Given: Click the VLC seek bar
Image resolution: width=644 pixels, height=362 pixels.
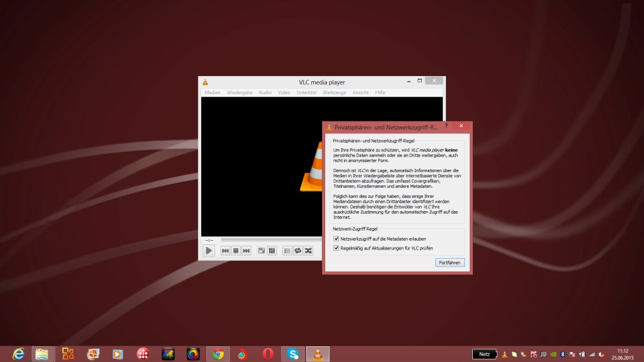Looking at the screenshot, I should [271, 239].
